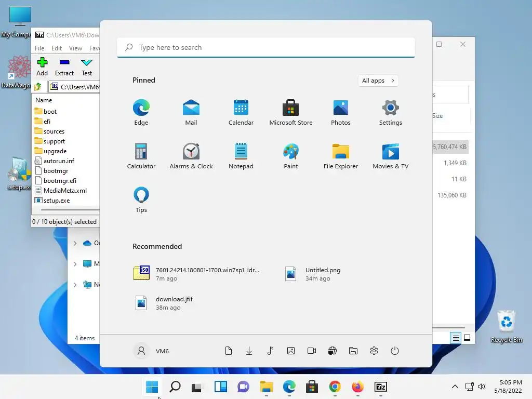The height and width of the screenshot is (399, 532).
Task: Open Pictures folder shortcut in Start footer
Action: point(291,351)
